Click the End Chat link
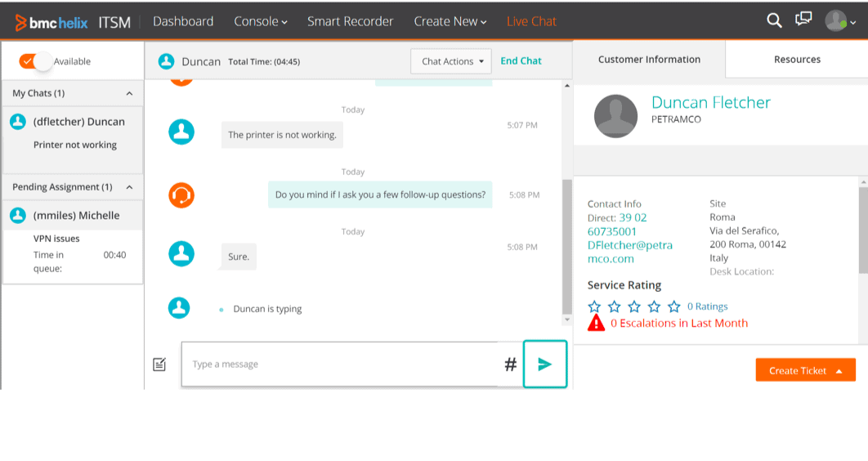Viewport: 868px width, 461px height. click(x=521, y=60)
